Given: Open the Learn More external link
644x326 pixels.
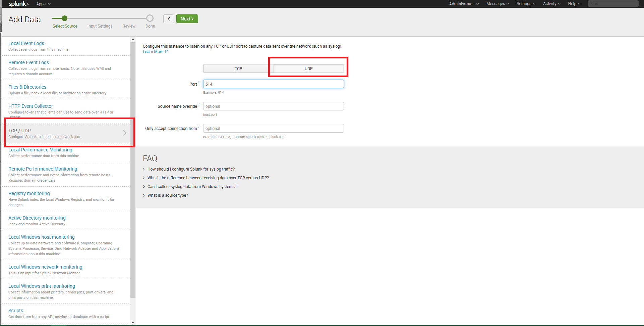Looking at the screenshot, I should [x=156, y=52].
